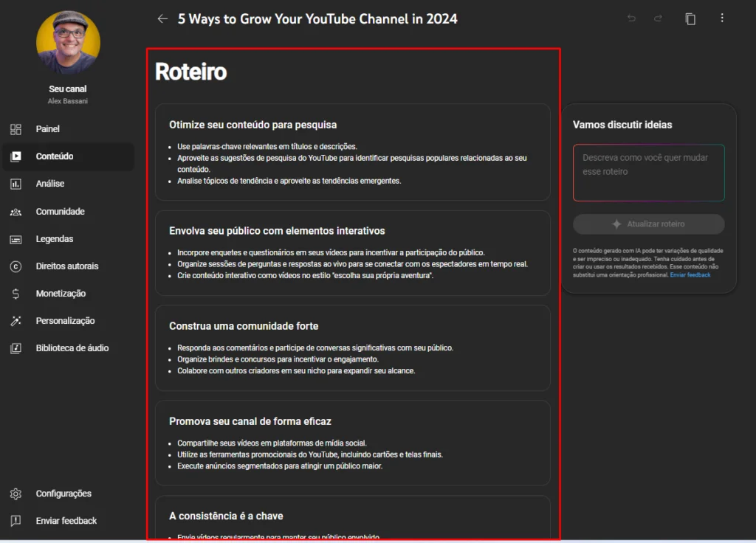Click the Direitos autorais copyright icon
756x543 pixels.
pos(16,266)
